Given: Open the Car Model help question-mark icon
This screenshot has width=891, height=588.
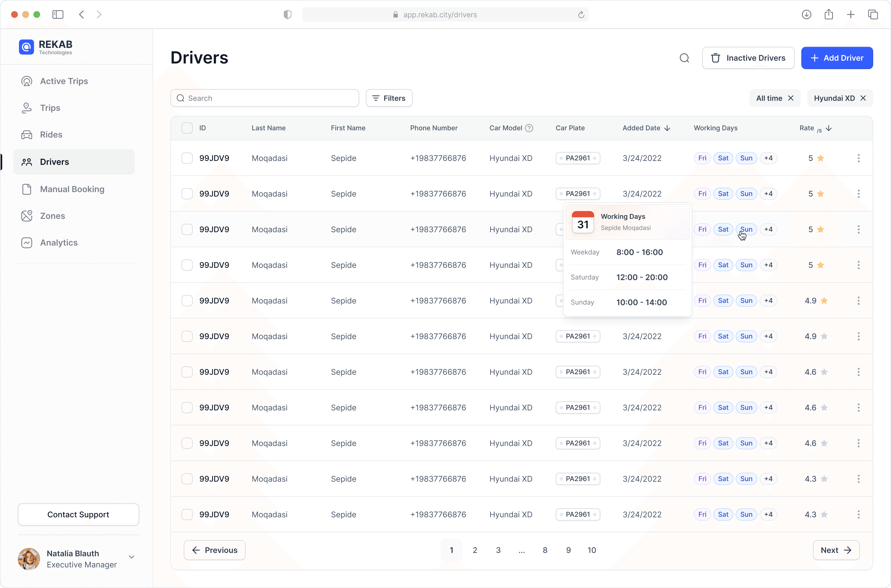Looking at the screenshot, I should point(529,128).
